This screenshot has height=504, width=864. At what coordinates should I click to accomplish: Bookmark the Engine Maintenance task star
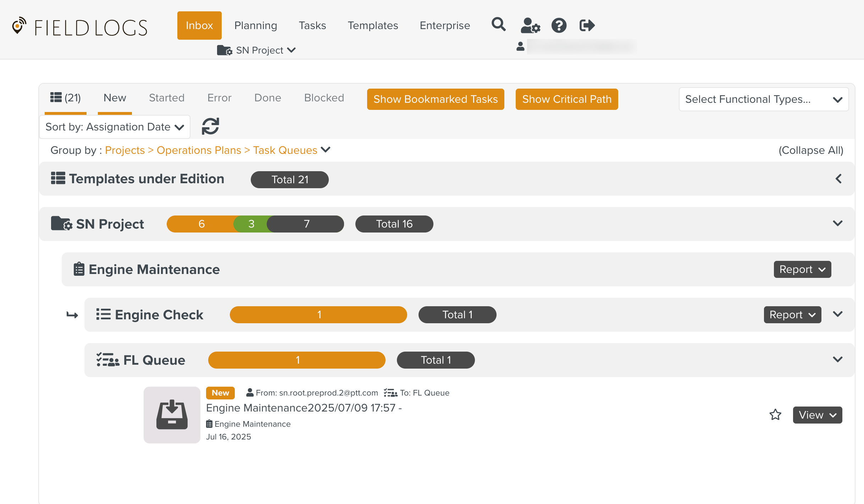point(775,415)
